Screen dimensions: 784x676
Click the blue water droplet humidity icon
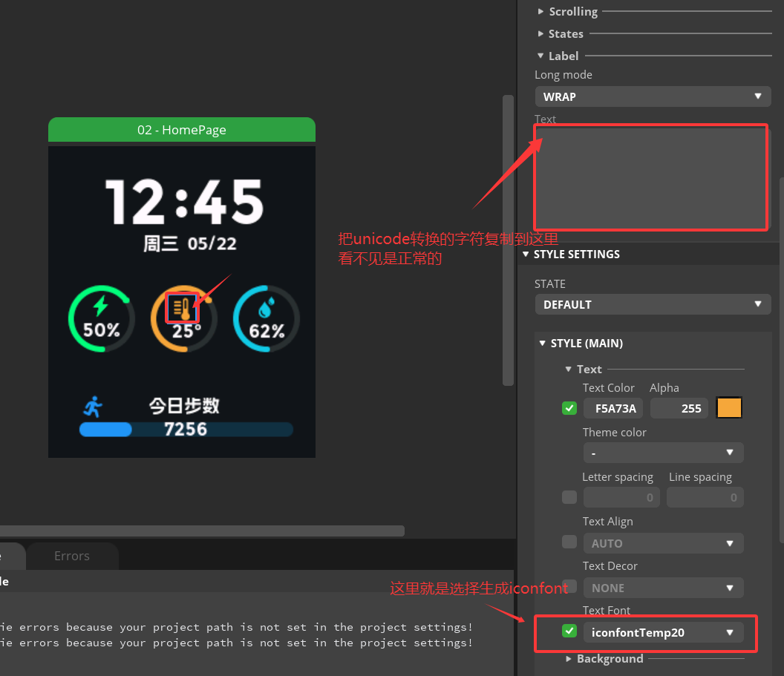(x=266, y=307)
